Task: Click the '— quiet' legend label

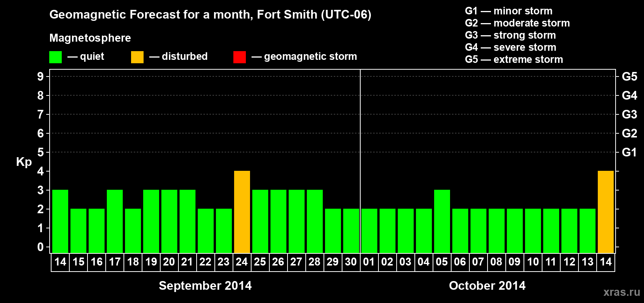Action: pyautogui.click(x=86, y=56)
